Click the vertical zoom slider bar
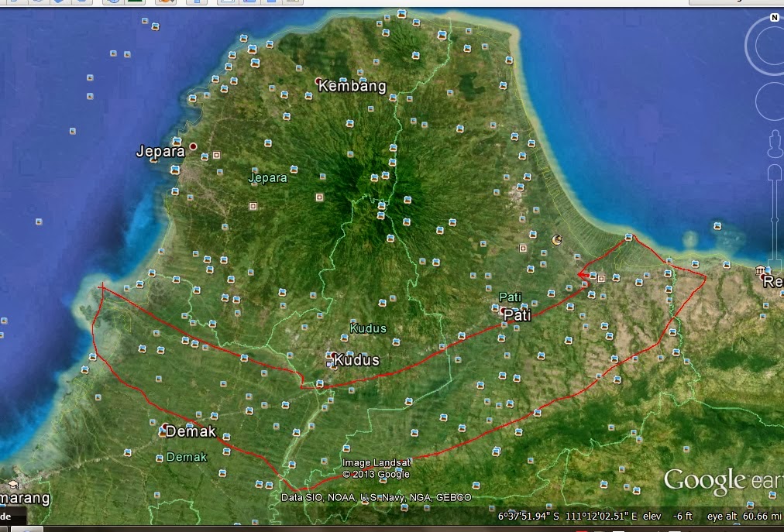 coord(775,217)
